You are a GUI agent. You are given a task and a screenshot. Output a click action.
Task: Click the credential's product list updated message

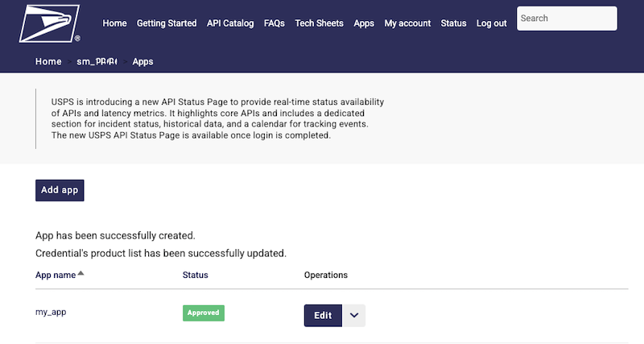point(161,253)
